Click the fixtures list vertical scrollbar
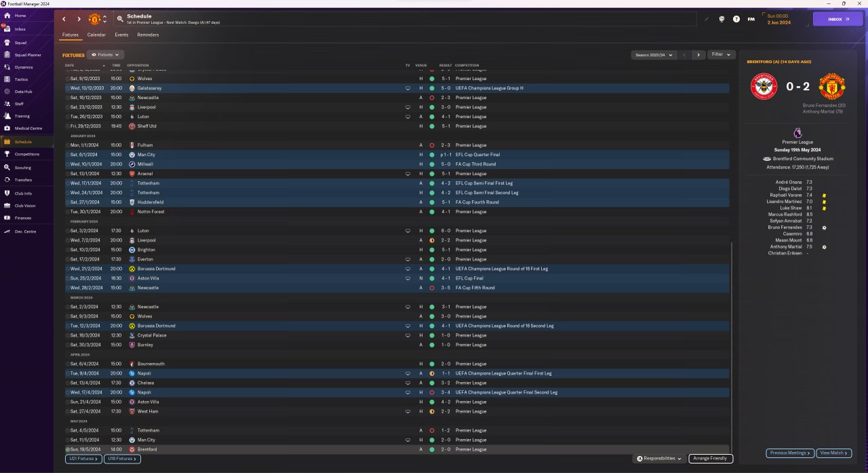The height and width of the screenshot is (473, 868). click(732, 346)
